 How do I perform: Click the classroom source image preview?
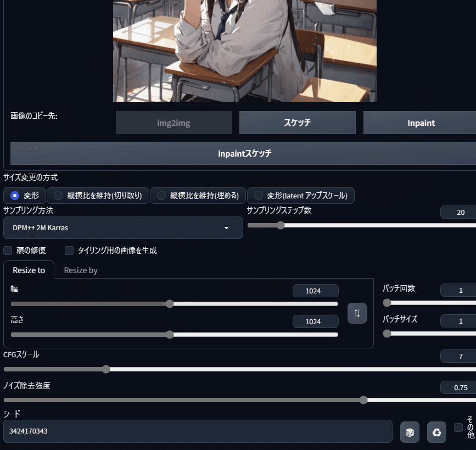pyautogui.click(x=245, y=51)
